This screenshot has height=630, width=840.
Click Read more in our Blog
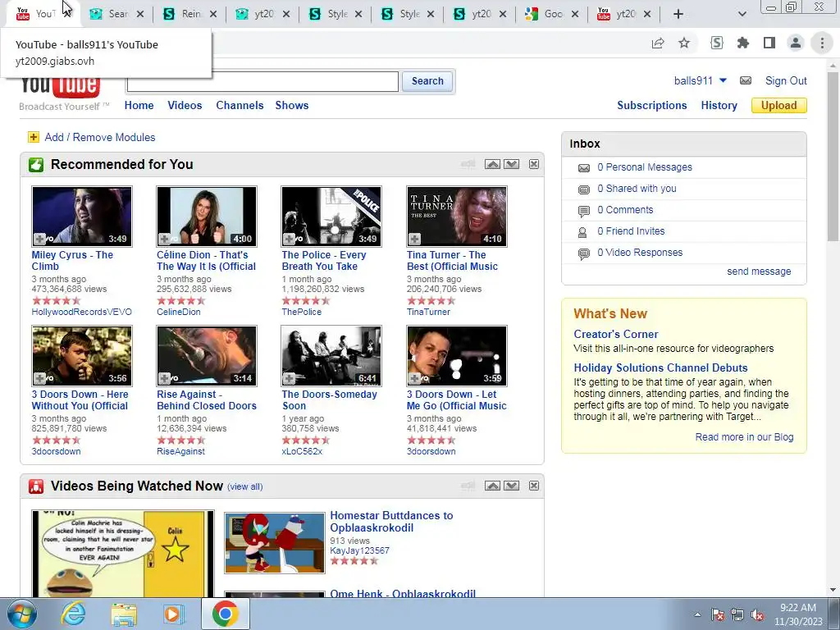(x=744, y=437)
